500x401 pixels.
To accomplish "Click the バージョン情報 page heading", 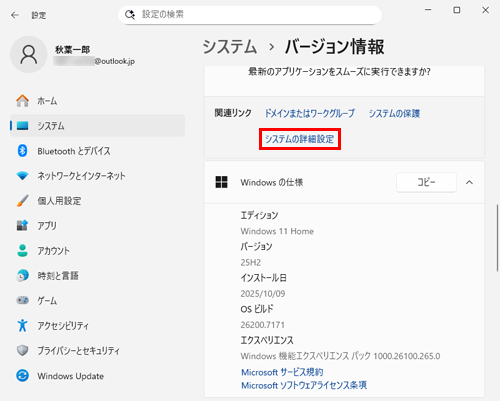I will [x=335, y=46].
